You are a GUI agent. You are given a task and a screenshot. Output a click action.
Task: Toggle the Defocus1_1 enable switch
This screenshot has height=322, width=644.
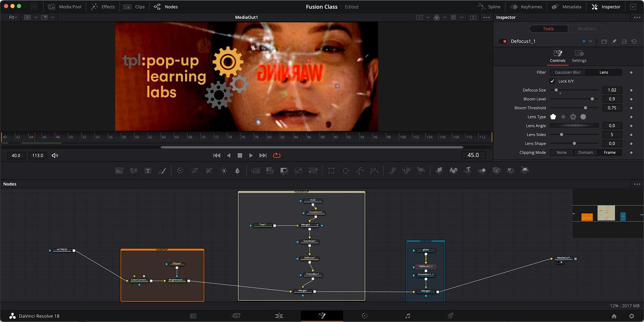pyautogui.click(x=503, y=41)
